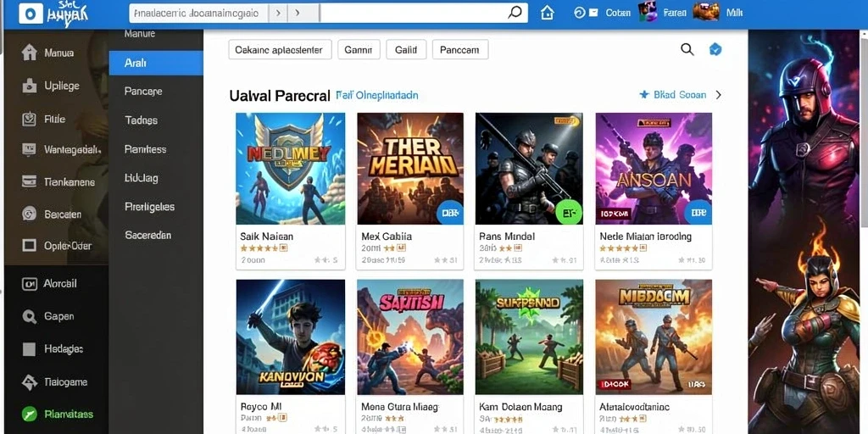Click the Saik Naican title text
The image size is (868, 434).
tap(266, 236)
